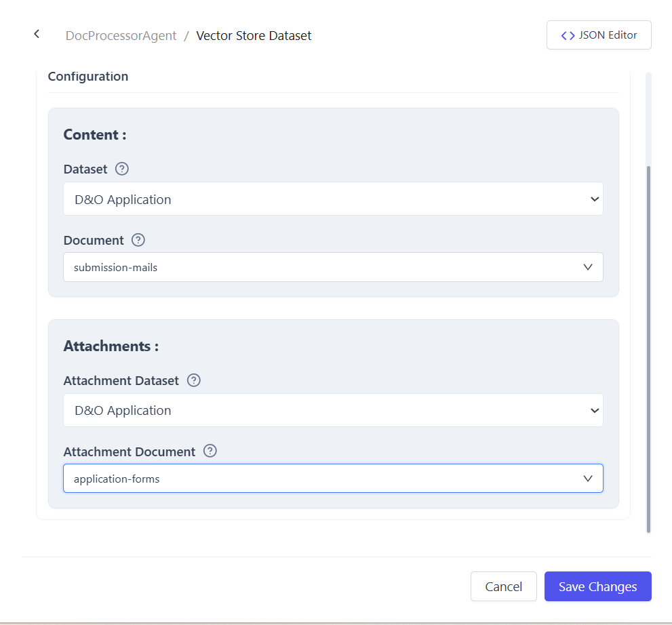
Task: Open the help tooltip for Document
Action: pos(138,240)
